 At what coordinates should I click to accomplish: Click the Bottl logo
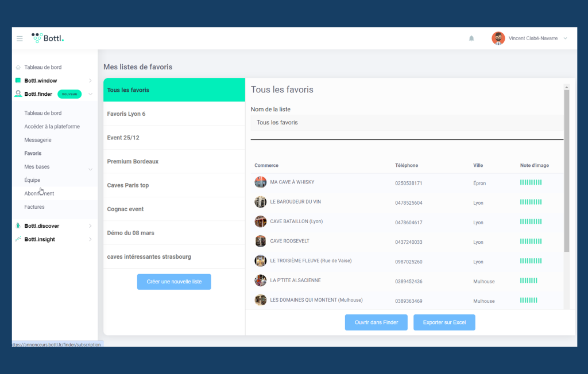48,38
